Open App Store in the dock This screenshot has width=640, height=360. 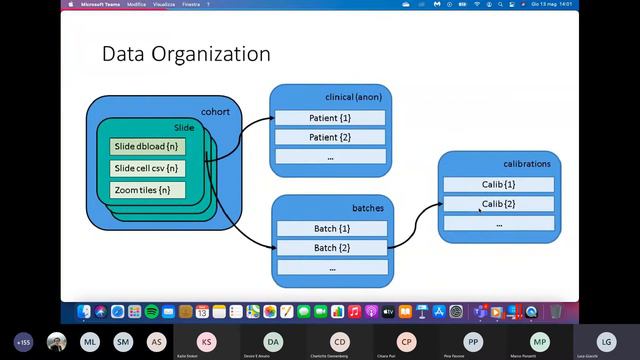439,312
